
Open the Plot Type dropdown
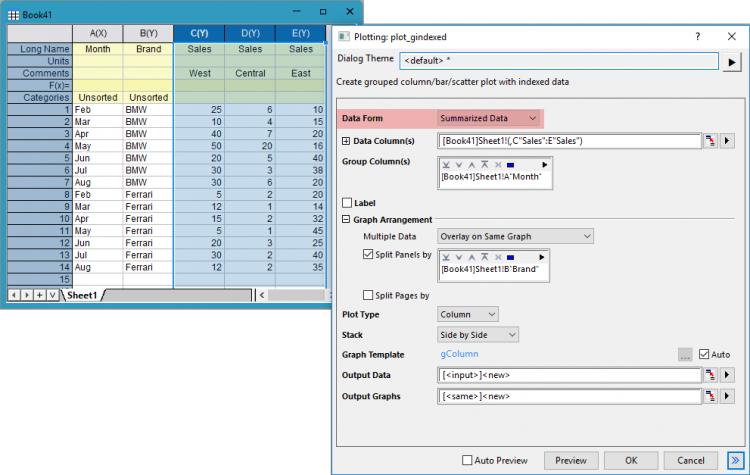tap(467, 314)
